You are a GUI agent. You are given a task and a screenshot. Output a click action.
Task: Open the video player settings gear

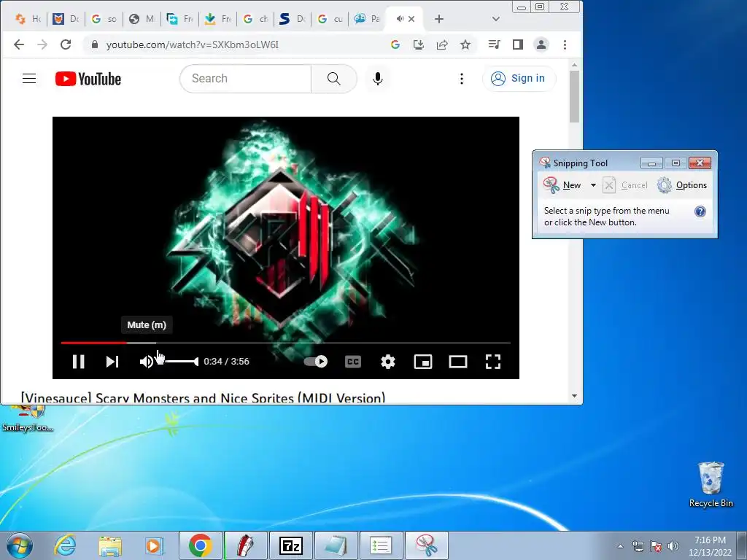[x=388, y=362]
